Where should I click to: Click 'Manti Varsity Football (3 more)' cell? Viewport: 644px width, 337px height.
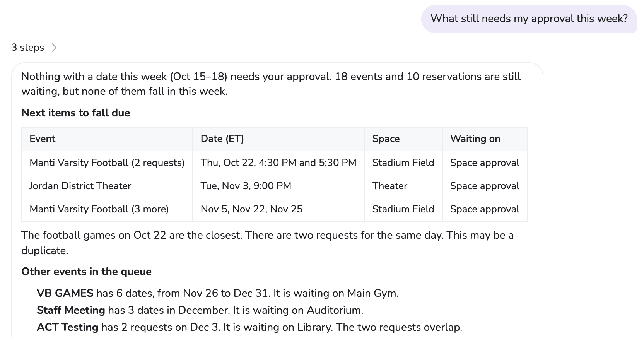(x=107, y=209)
